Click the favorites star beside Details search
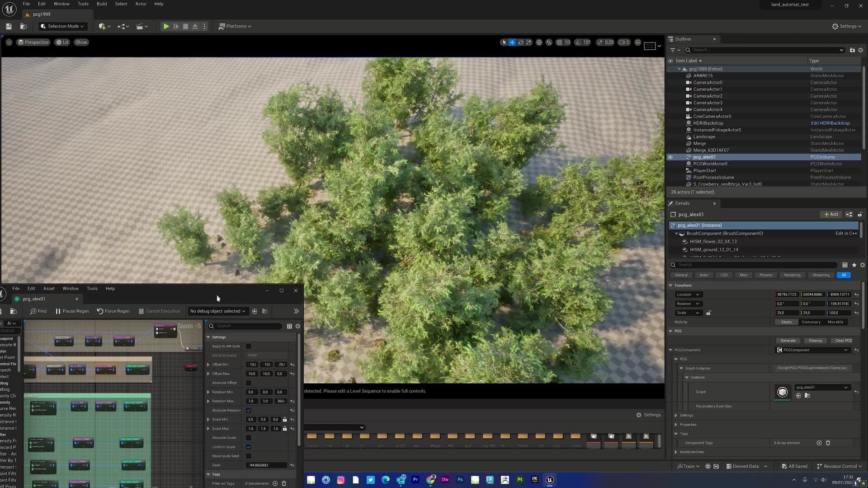The image size is (868, 488). (x=854, y=265)
